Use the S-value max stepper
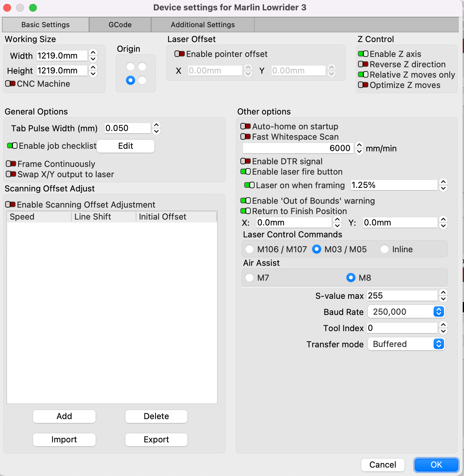 (443, 296)
